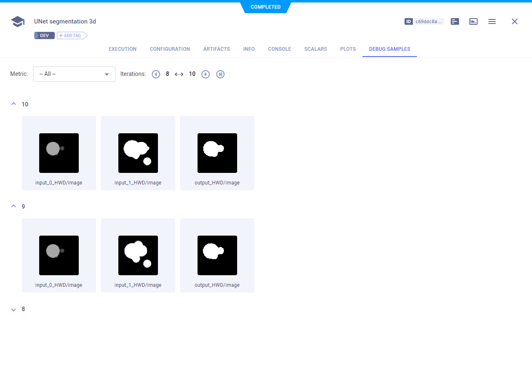This screenshot has width=532, height=392.
Task: Switch to the SCALARS tab
Action: [x=315, y=49]
